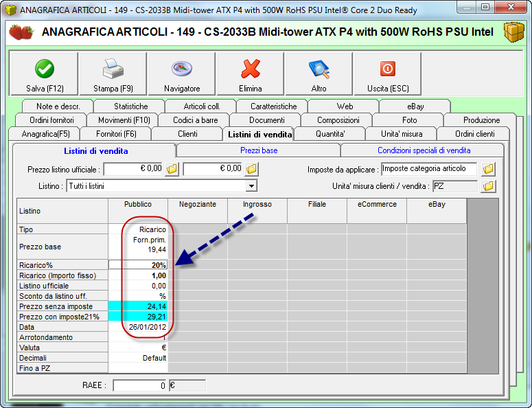Open folder icon beside Unita' misura clienti
The height and width of the screenshot is (408, 532).
click(x=488, y=186)
